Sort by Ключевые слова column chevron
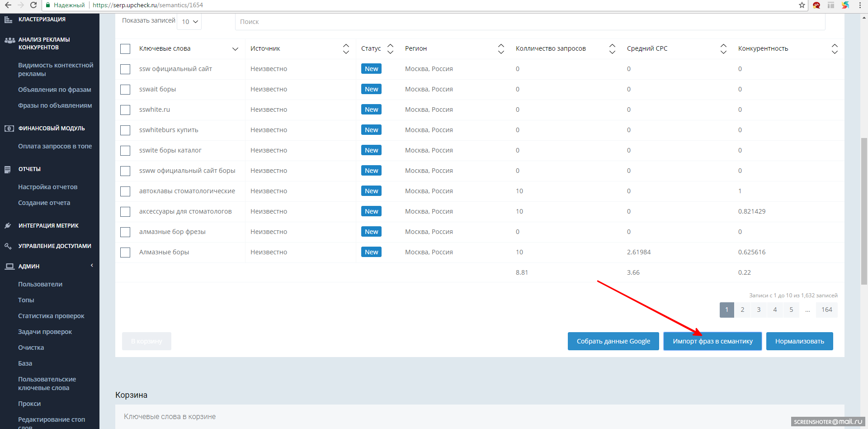 coord(235,49)
